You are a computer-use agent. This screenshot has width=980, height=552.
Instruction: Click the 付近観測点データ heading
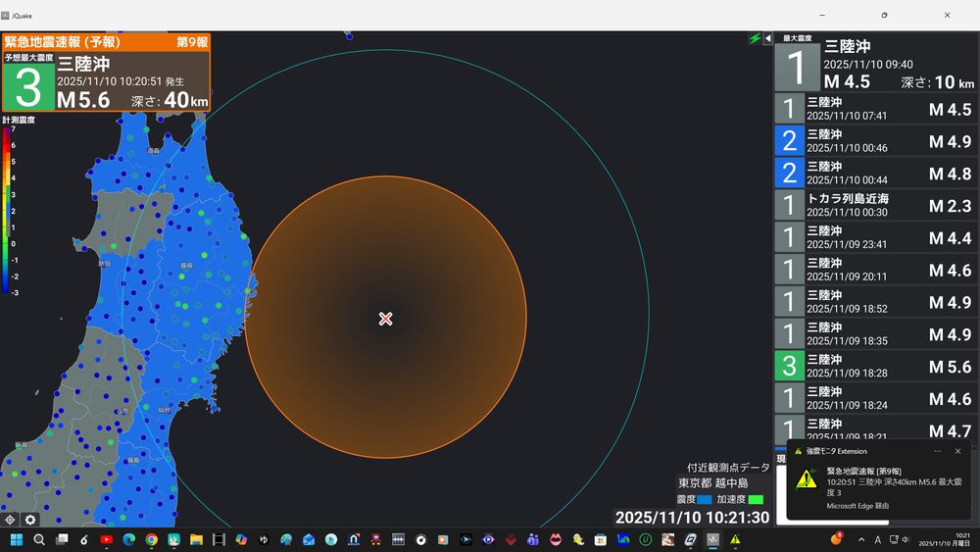click(x=728, y=468)
